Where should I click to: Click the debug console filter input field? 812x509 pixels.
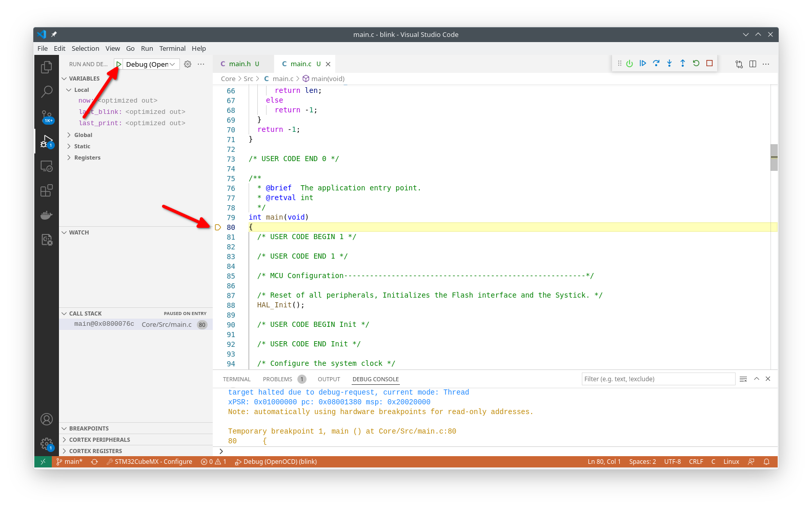[658, 379]
